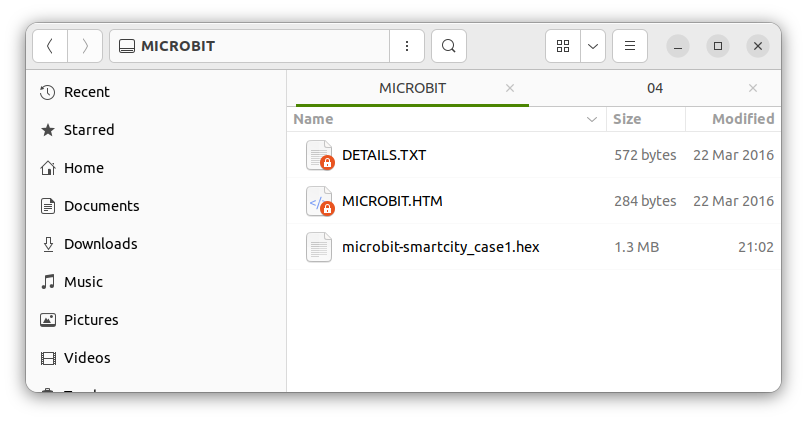
Task: Expand the view options dropdown arrow
Action: tap(593, 46)
